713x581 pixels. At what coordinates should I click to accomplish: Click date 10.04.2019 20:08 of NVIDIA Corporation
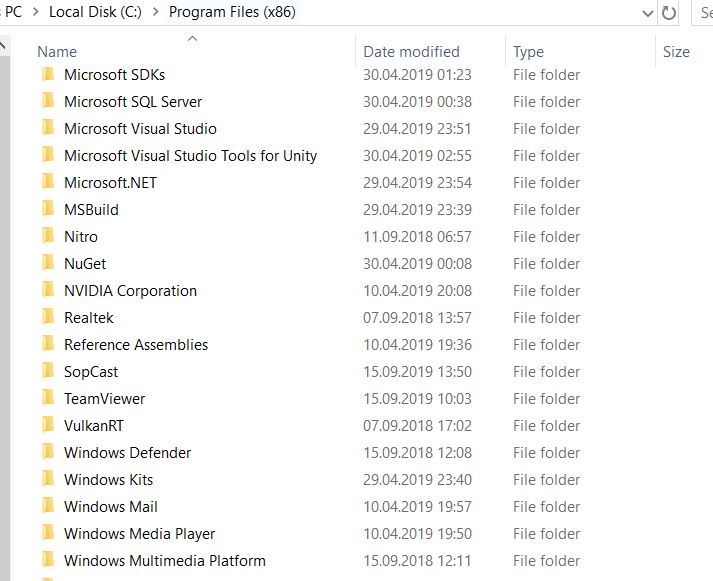(x=417, y=290)
